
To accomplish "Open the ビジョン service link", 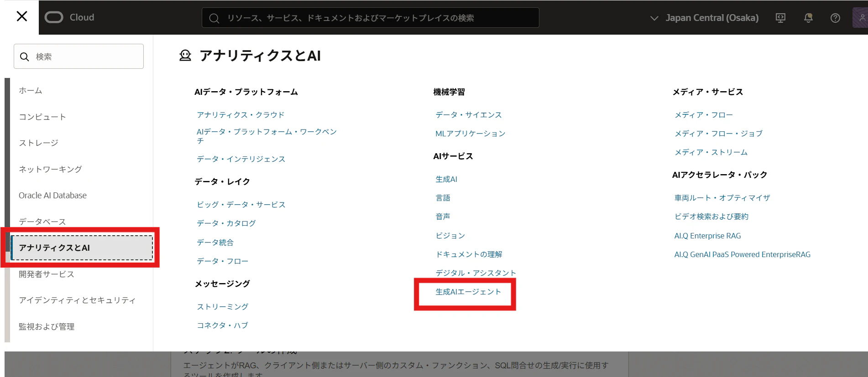I will [450, 236].
